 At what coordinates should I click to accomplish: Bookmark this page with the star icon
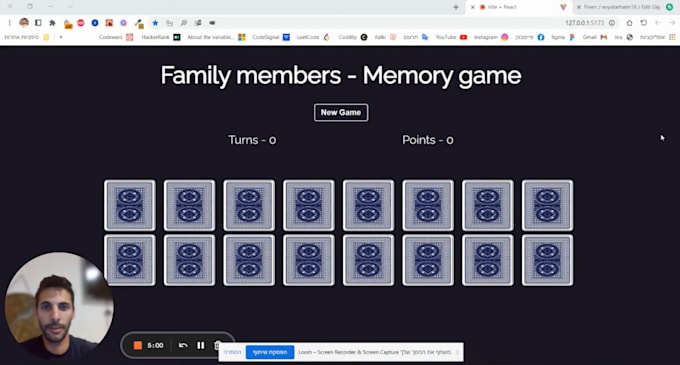point(155,23)
